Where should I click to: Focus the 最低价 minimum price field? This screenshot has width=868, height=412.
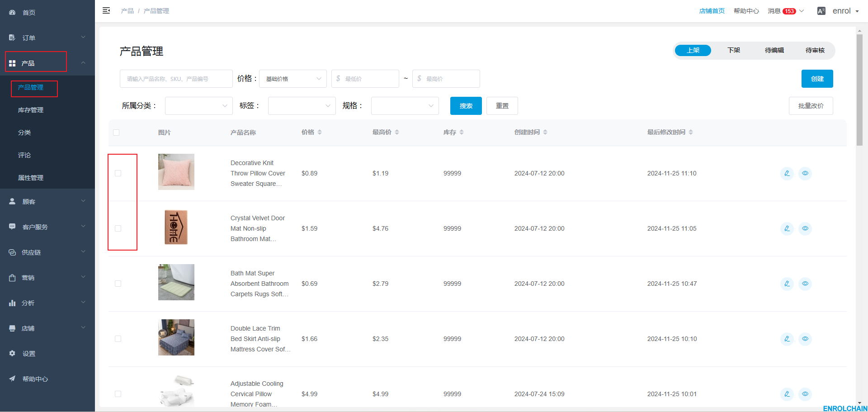coord(365,79)
